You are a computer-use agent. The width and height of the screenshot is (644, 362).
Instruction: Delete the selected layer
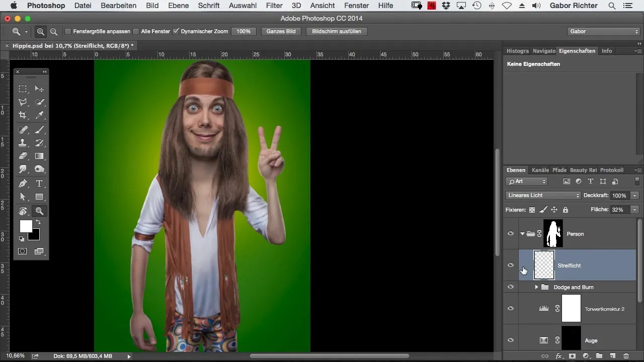[626, 356]
